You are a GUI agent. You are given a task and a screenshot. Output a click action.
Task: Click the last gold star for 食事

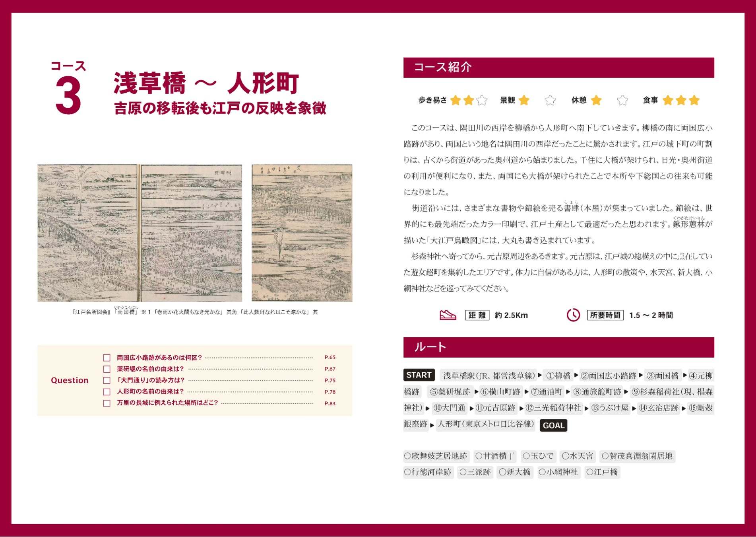694,100
